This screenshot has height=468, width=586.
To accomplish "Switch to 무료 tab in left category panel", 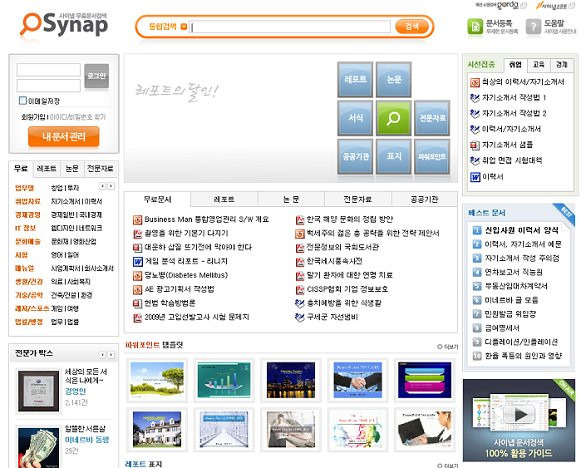I will tap(21, 169).
